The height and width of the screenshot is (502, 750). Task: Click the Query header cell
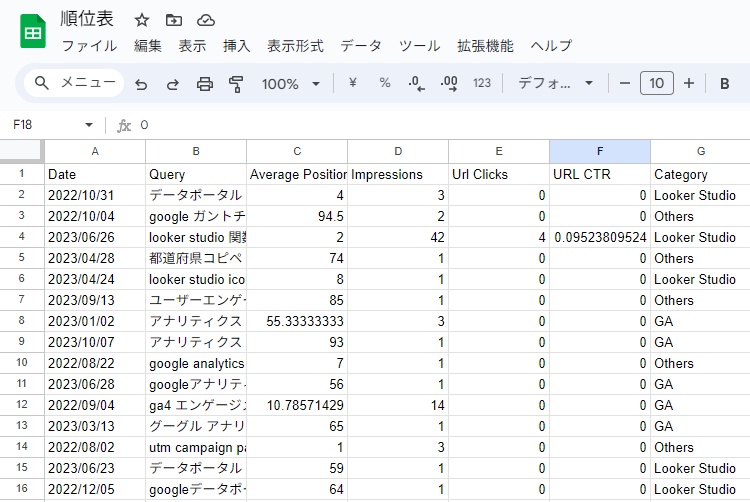tap(196, 175)
